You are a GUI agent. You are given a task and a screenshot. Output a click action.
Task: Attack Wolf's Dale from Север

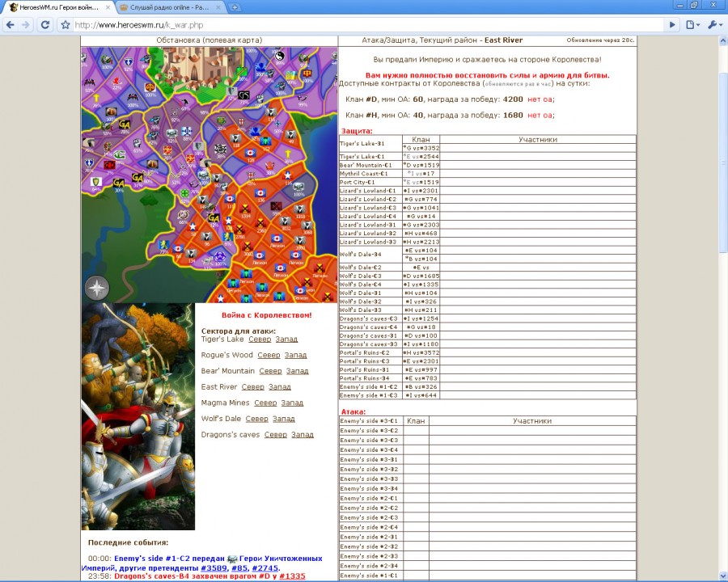click(x=257, y=419)
